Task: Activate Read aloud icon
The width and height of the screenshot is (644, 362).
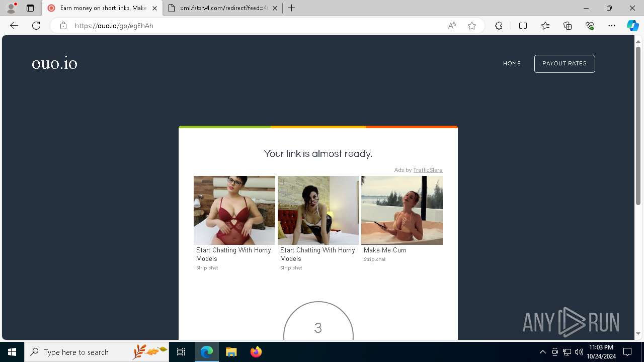Action: (x=452, y=26)
